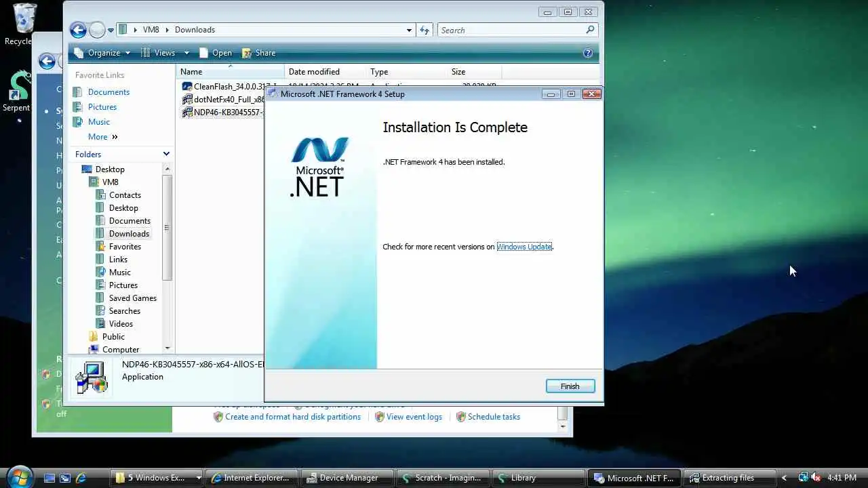This screenshot has width=868, height=488.
Task: Select Documents in Folders tree
Action: pyautogui.click(x=130, y=221)
